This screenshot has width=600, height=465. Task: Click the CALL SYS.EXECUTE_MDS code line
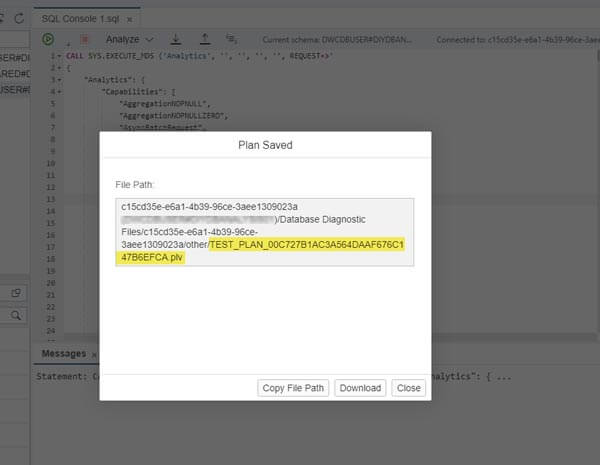click(199, 56)
